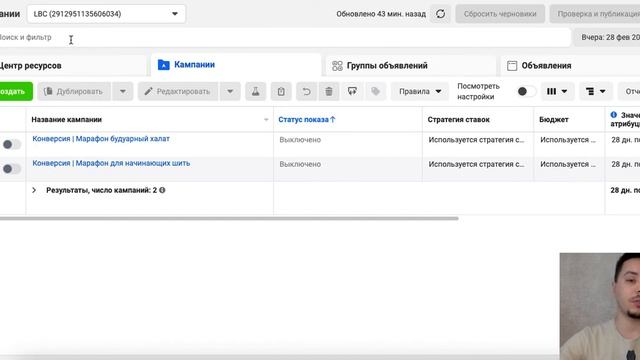The image size is (640, 360).
Task: Click the info icon beside campaign count
Action: (x=162, y=190)
